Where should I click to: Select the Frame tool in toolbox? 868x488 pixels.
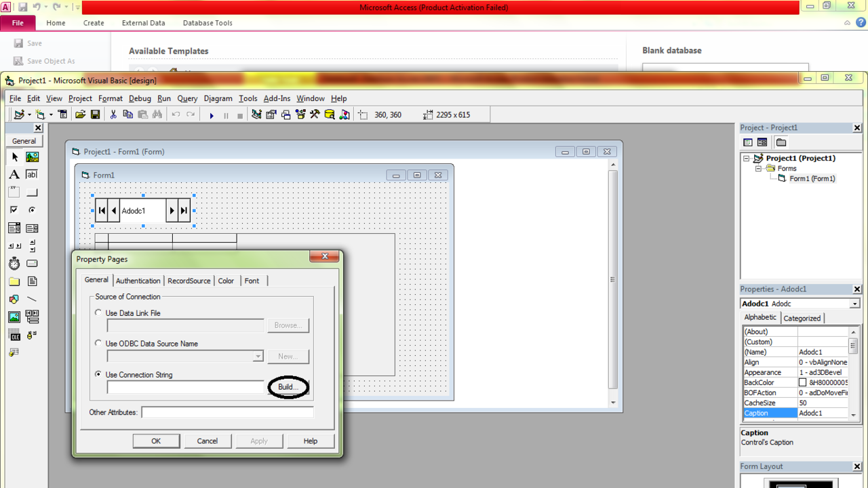click(14, 192)
